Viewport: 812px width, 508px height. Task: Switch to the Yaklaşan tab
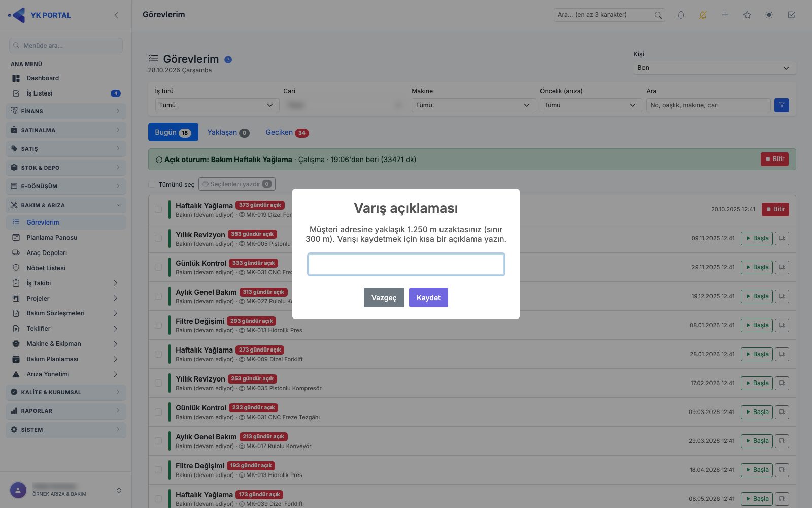[228, 132]
